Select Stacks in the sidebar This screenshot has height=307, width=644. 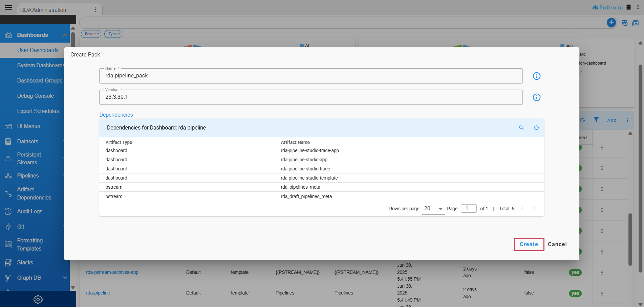[25, 262]
